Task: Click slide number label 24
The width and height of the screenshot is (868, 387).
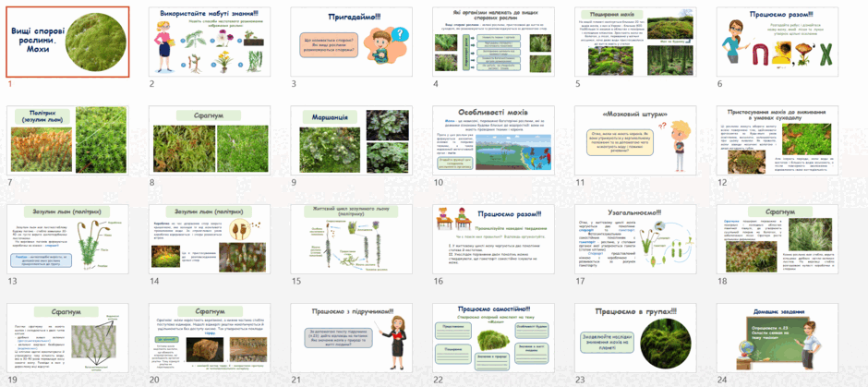Action: tap(722, 380)
